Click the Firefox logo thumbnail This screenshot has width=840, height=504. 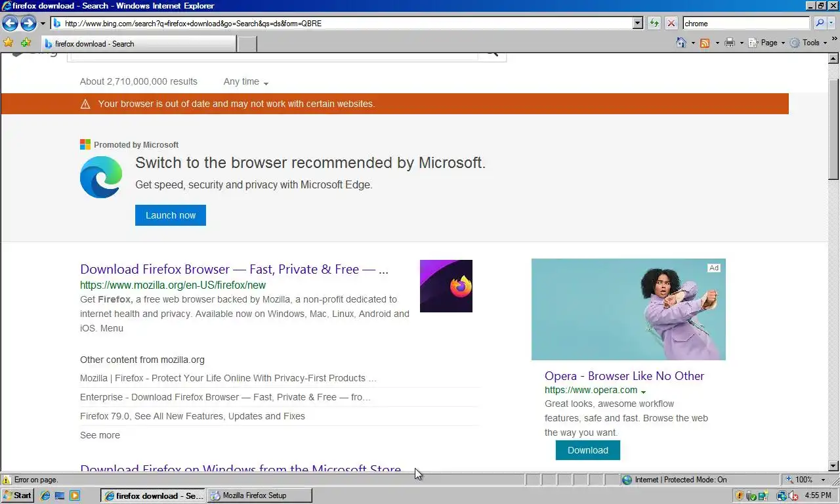tap(446, 286)
